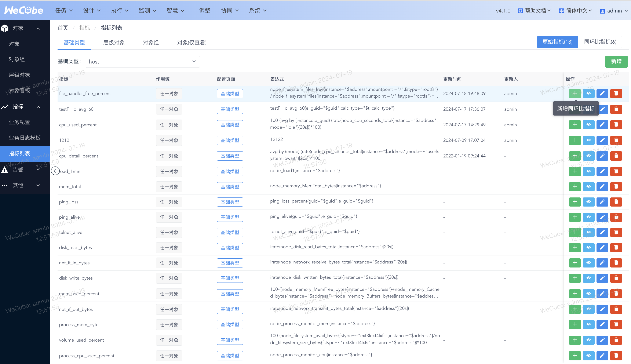
Task: Add sync metric for process_mem_byte
Action: [575, 324]
